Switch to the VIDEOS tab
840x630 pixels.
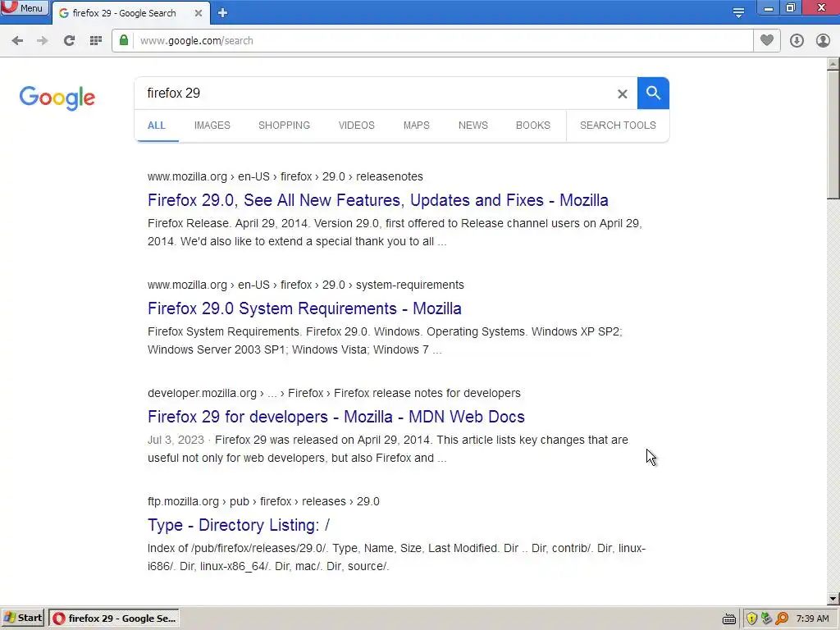(x=356, y=126)
